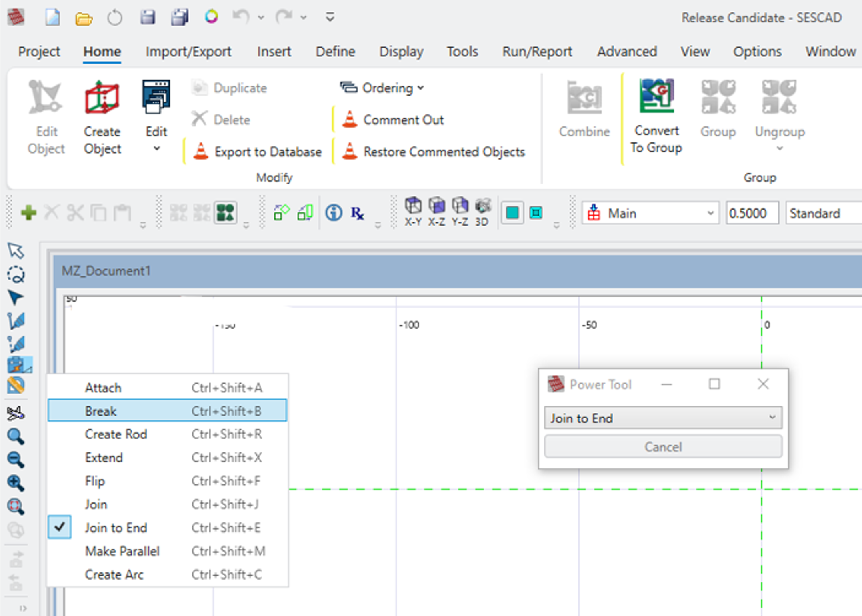Open the Join to End dropdown

point(663,418)
